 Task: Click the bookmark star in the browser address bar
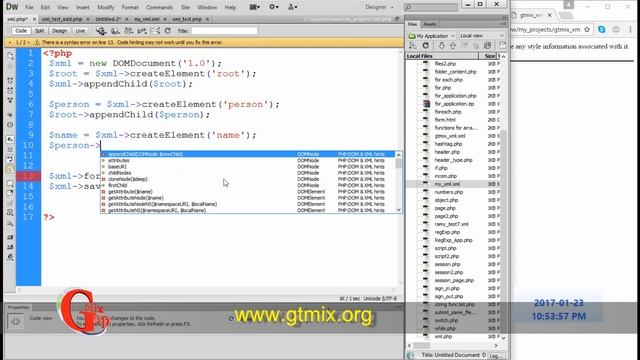point(587,29)
